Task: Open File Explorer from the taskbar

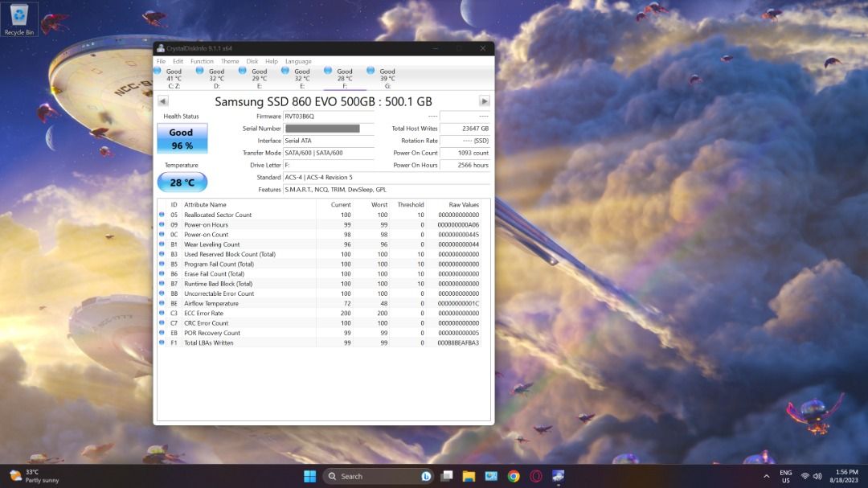Action: click(x=469, y=477)
